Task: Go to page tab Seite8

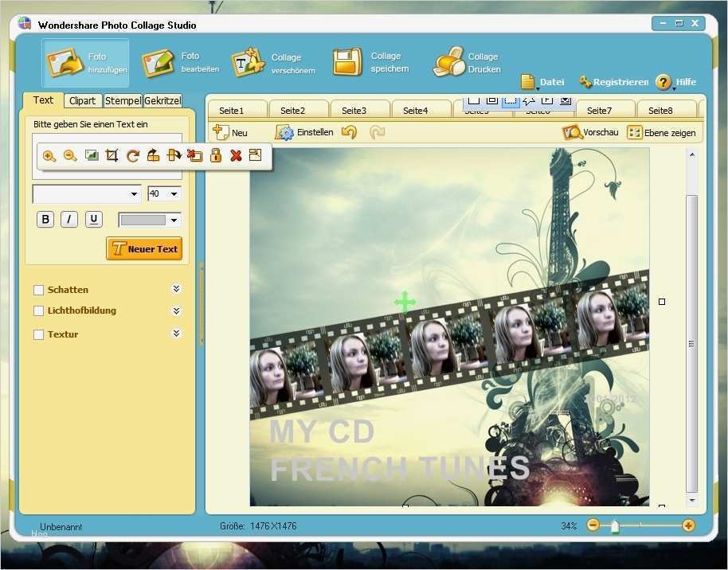Action: point(666,110)
